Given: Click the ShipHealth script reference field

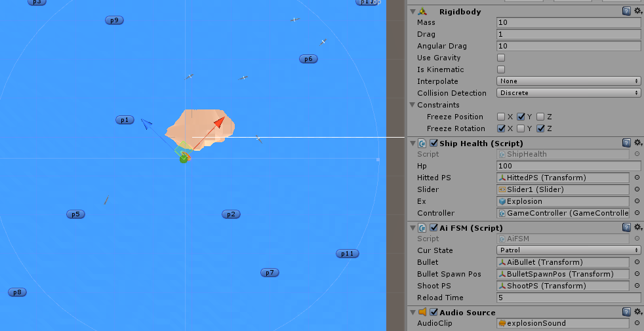Looking at the screenshot, I should [563, 155].
